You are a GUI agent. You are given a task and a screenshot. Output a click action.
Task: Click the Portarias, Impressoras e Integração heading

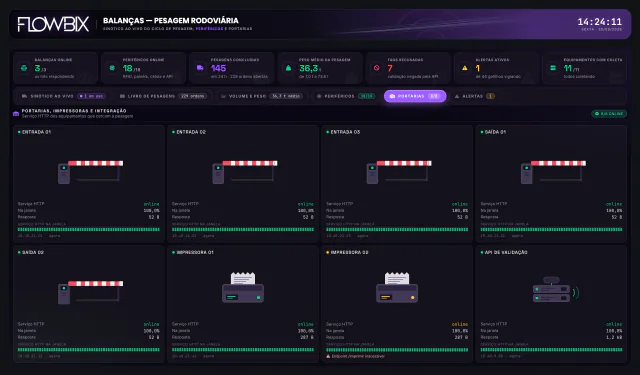[74, 111]
